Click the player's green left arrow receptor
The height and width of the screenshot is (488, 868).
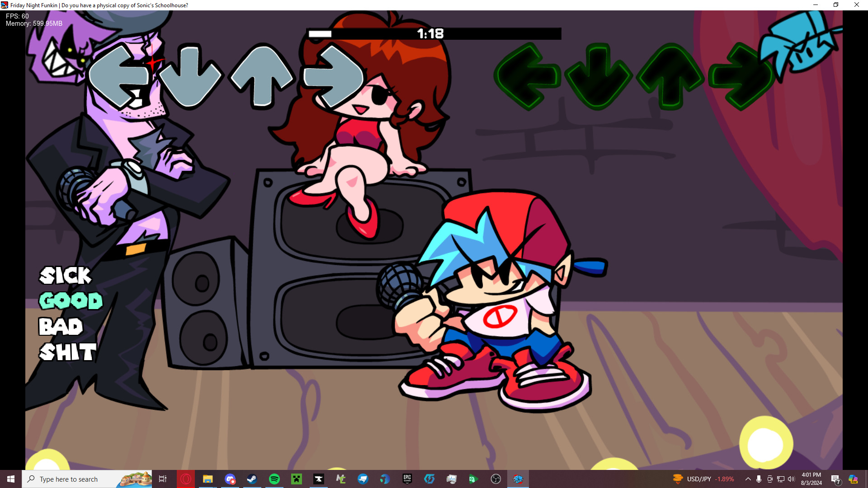pyautogui.click(x=528, y=76)
